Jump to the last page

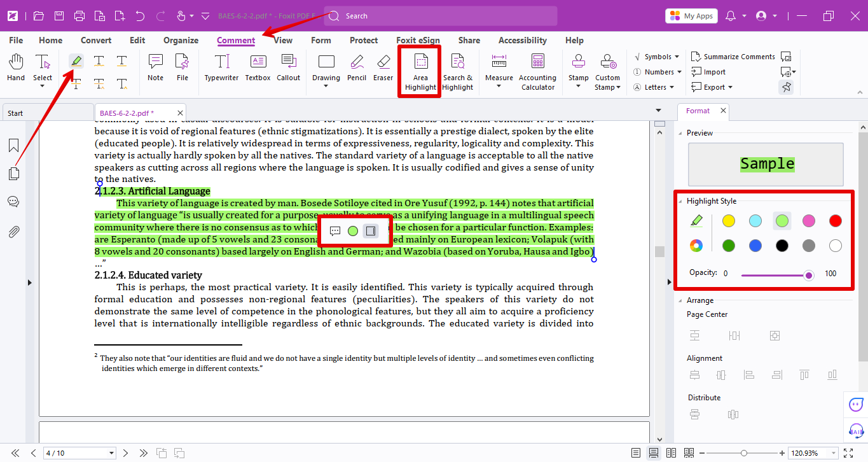[144, 453]
